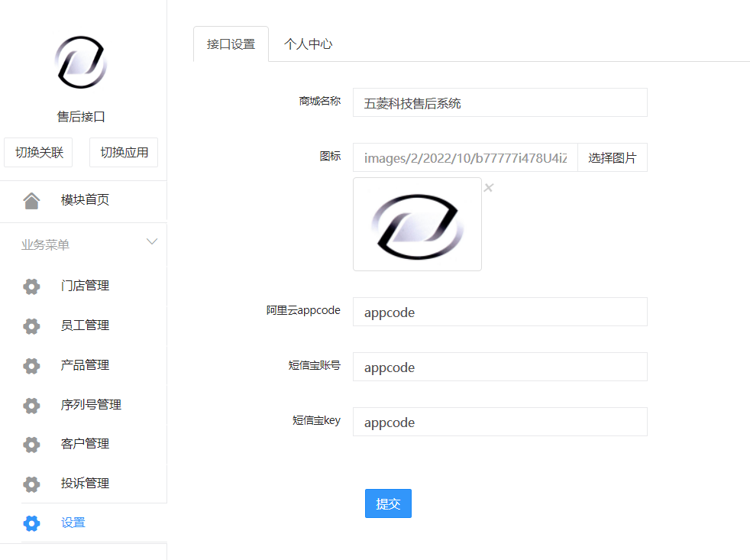Click the 售后接口 title text
Screen dimensions: 750x560
[x=81, y=117]
